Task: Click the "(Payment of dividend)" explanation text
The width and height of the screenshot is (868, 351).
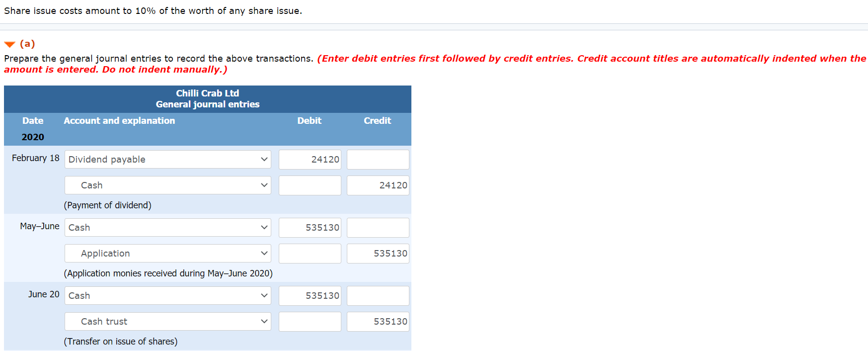Action: point(108,205)
